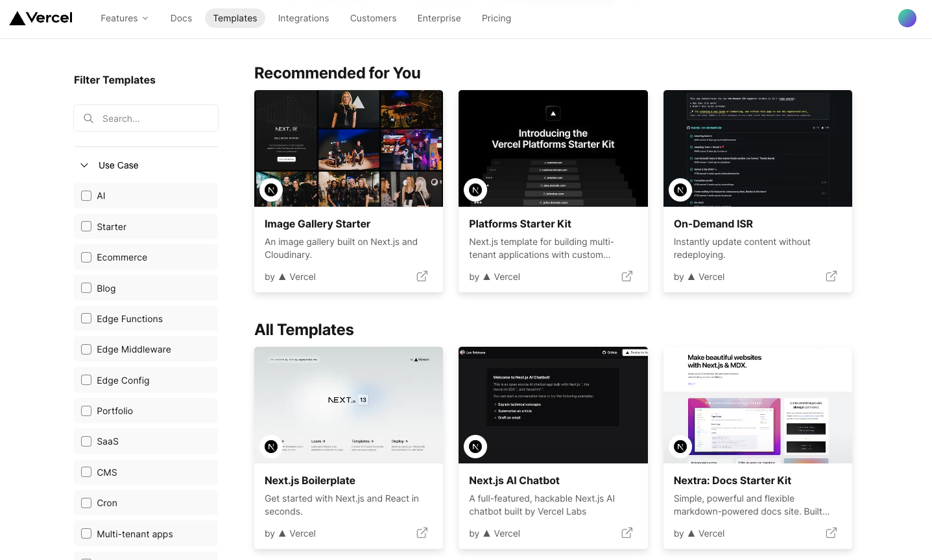Click the 'Filter Templates' sidebar heading
The width and height of the screenshot is (932, 560).
[115, 80]
